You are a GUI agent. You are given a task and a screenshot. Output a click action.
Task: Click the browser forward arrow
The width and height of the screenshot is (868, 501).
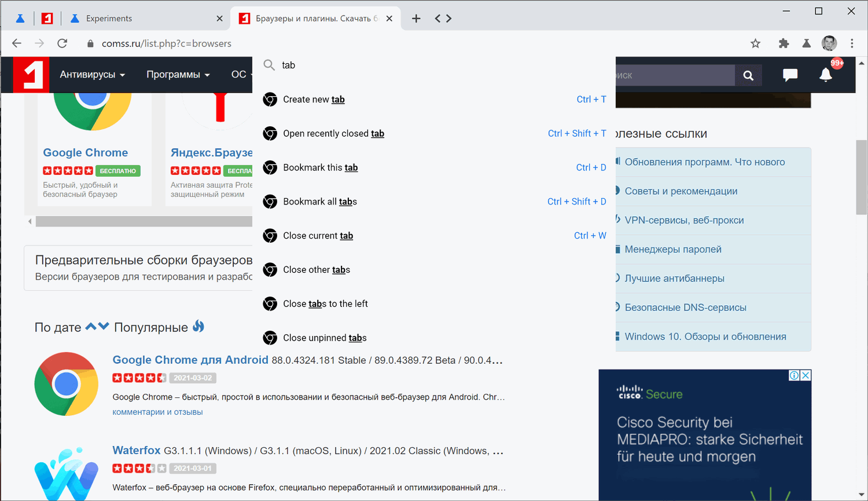tap(39, 43)
